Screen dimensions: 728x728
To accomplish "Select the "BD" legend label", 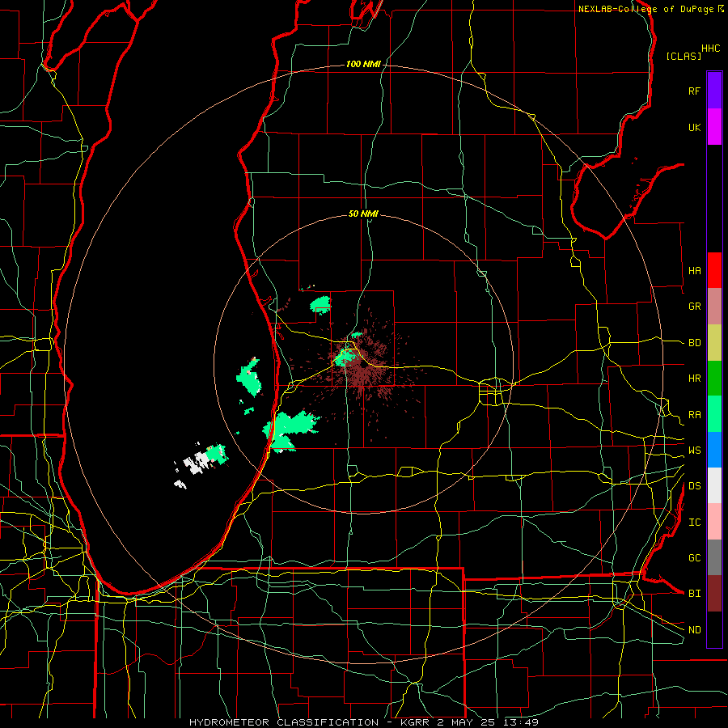I will click(694, 343).
